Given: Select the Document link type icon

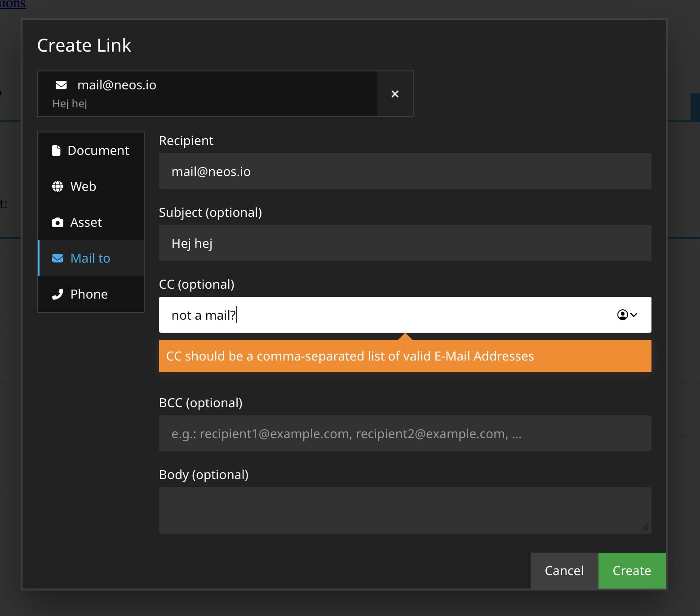Looking at the screenshot, I should (x=57, y=150).
